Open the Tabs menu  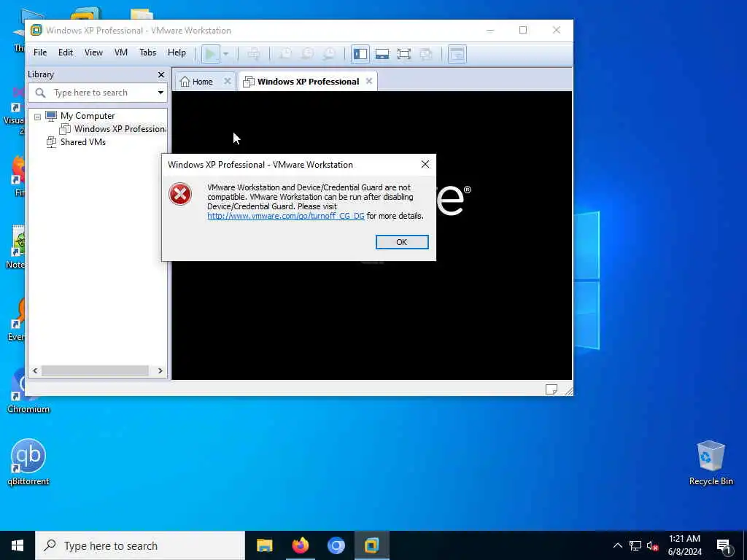[x=147, y=52]
